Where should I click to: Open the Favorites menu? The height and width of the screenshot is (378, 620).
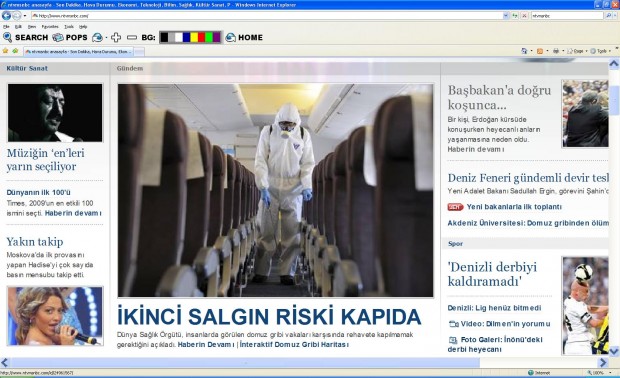point(50,26)
